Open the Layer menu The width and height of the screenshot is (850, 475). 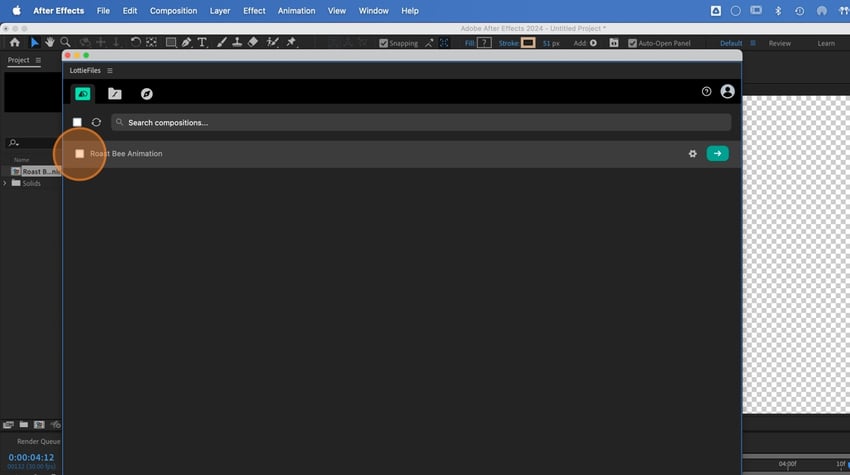tap(220, 11)
